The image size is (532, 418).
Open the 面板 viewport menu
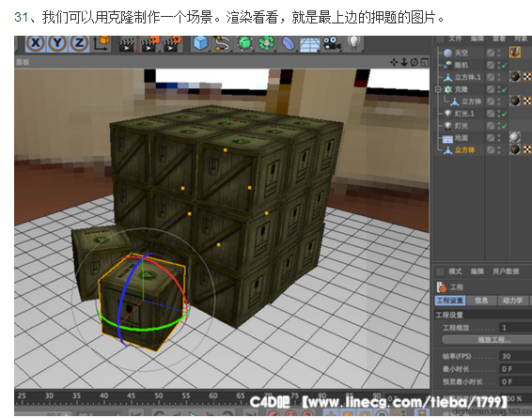pyautogui.click(x=23, y=62)
